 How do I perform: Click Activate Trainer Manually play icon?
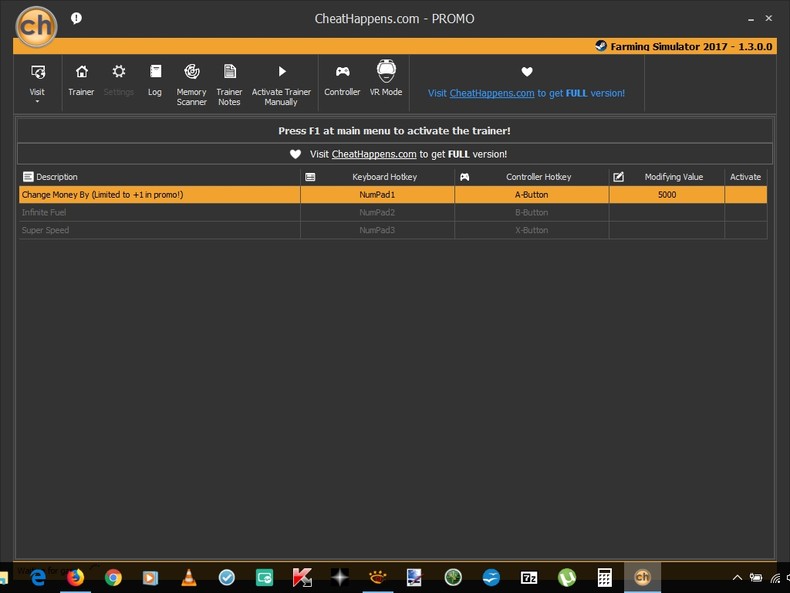tap(282, 72)
